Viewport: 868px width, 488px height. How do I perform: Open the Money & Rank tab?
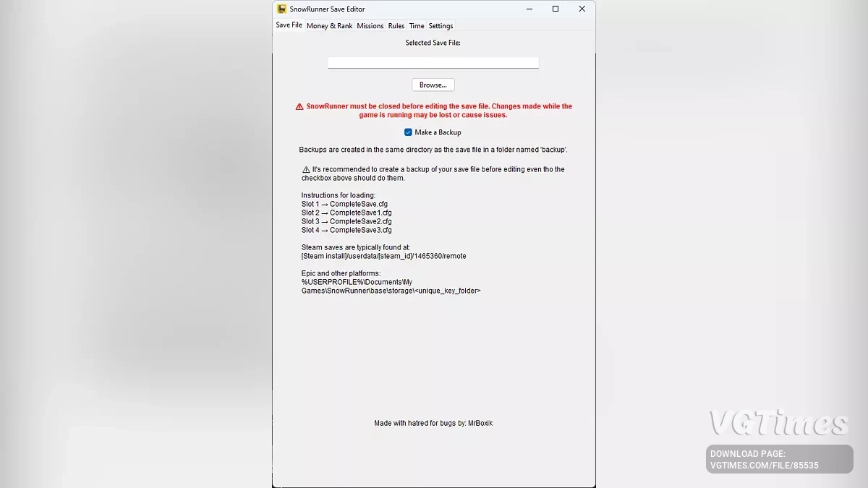(330, 26)
